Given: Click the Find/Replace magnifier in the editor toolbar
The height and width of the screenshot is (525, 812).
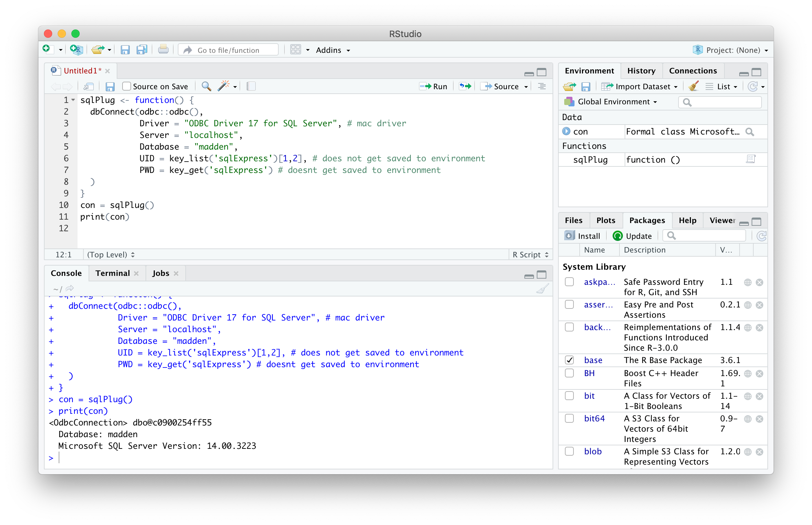Looking at the screenshot, I should click(206, 86).
